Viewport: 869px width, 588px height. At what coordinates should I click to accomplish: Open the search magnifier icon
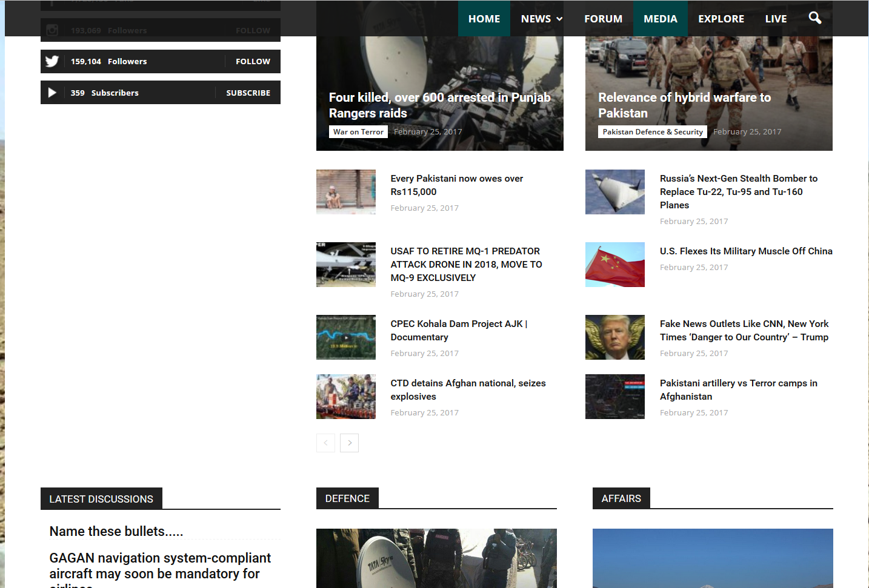tap(815, 18)
